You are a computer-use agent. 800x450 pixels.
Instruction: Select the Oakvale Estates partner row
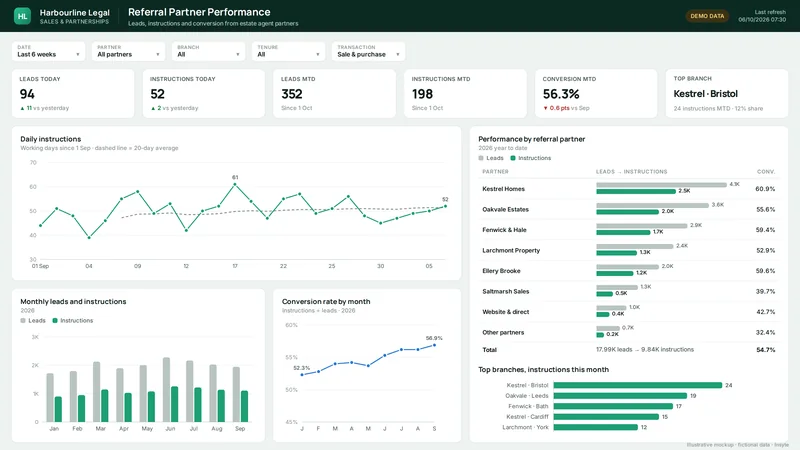(629, 209)
